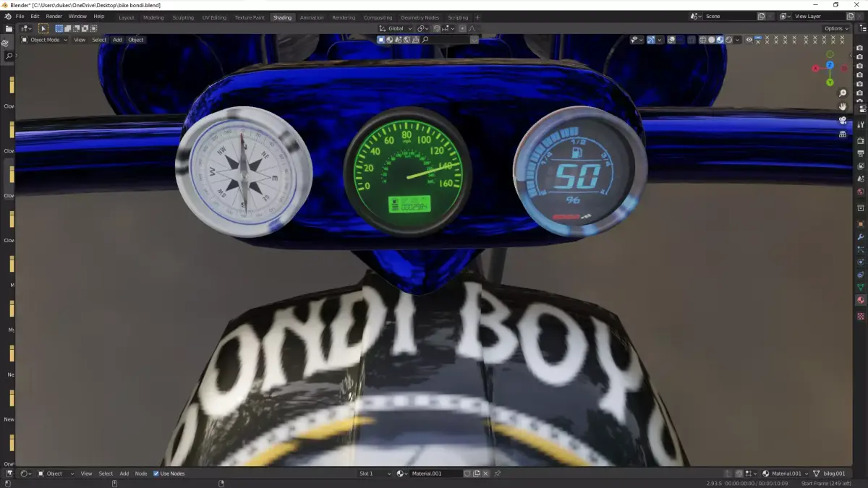868x488 pixels.
Task: Select the Tweak cursor tool in toolbar
Action: point(43,28)
